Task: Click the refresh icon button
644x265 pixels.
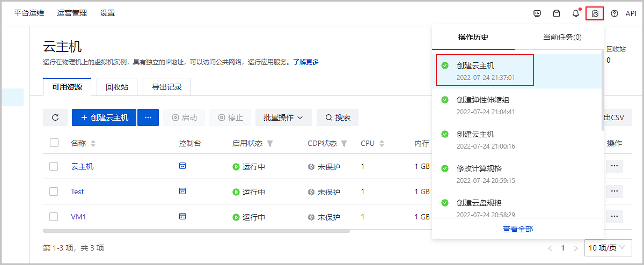Action: tap(55, 117)
